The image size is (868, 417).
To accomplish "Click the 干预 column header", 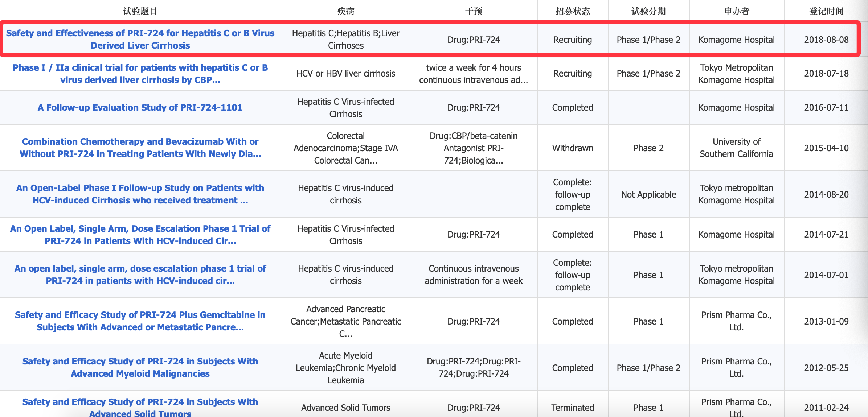I will pos(474,11).
